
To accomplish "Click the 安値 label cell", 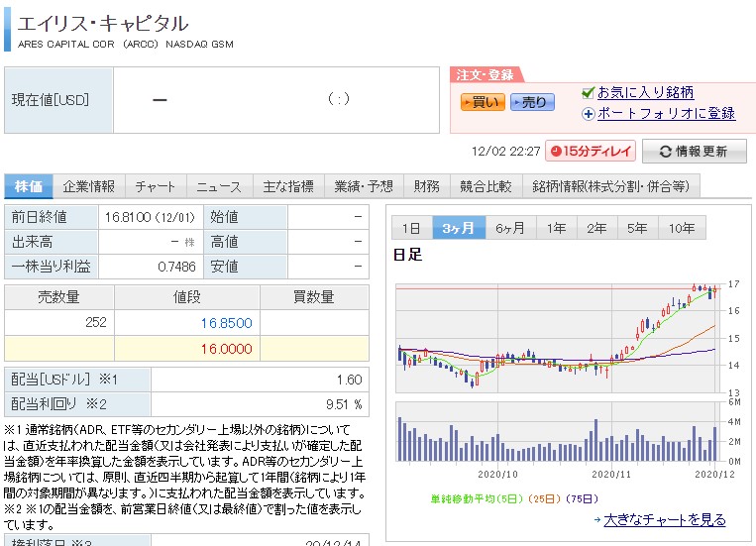I will [x=246, y=267].
